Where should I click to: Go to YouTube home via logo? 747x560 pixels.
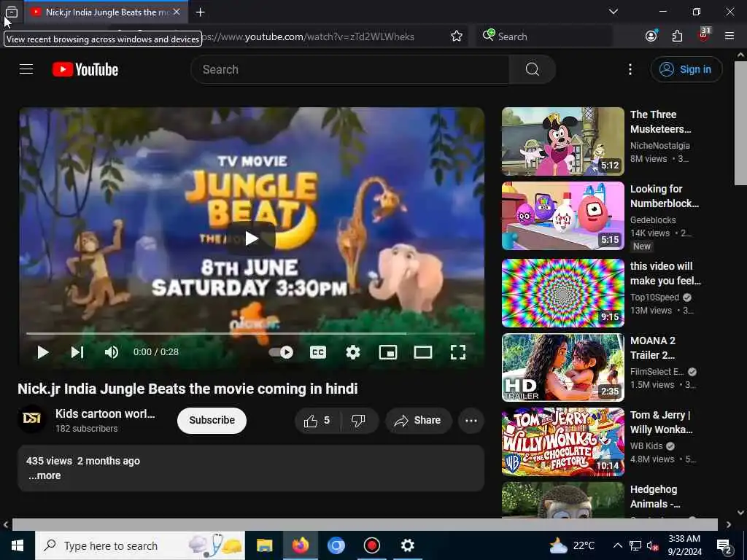click(85, 69)
